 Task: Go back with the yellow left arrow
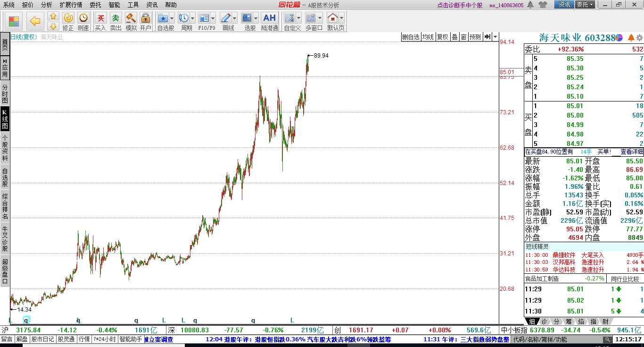[x=35, y=21]
